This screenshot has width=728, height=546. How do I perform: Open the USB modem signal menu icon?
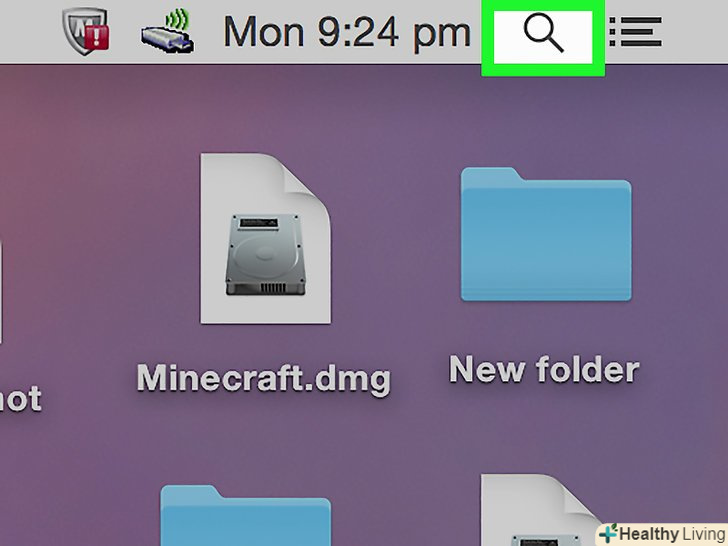168,32
